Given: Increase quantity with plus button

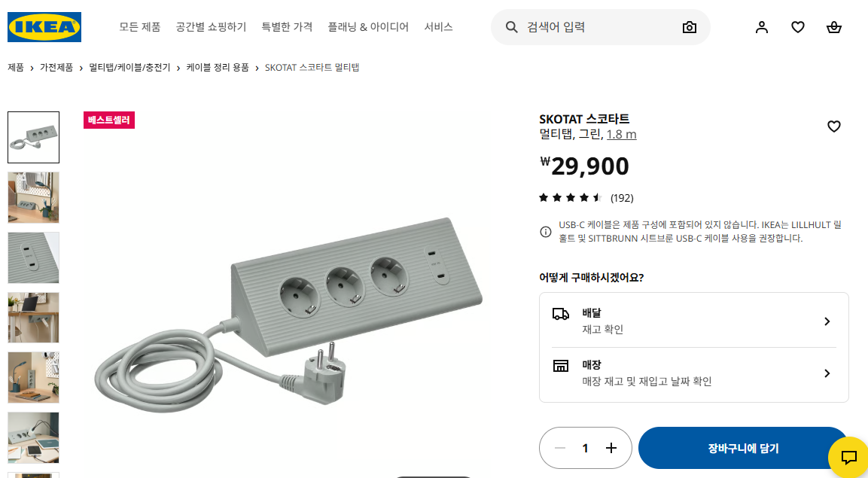Looking at the screenshot, I should click(611, 448).
